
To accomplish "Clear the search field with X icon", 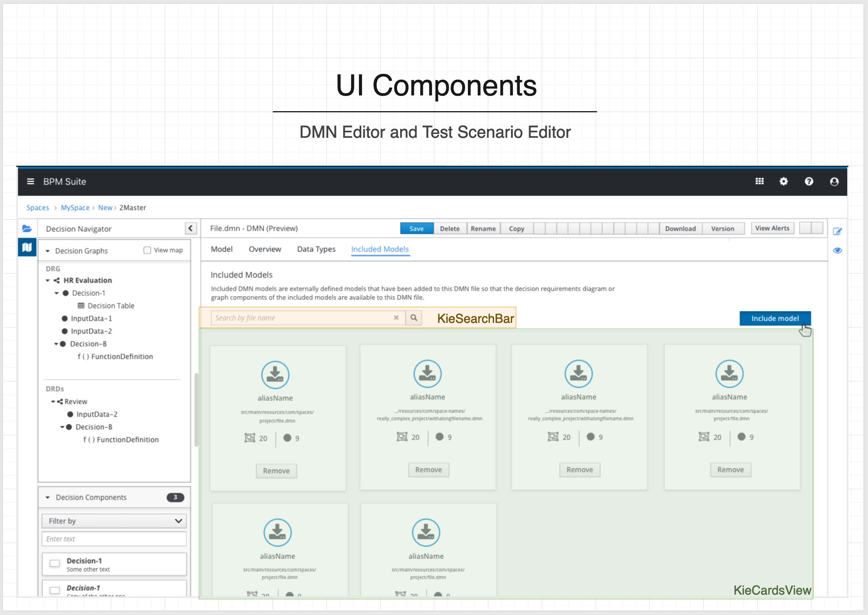I will (x=396, y=318).
